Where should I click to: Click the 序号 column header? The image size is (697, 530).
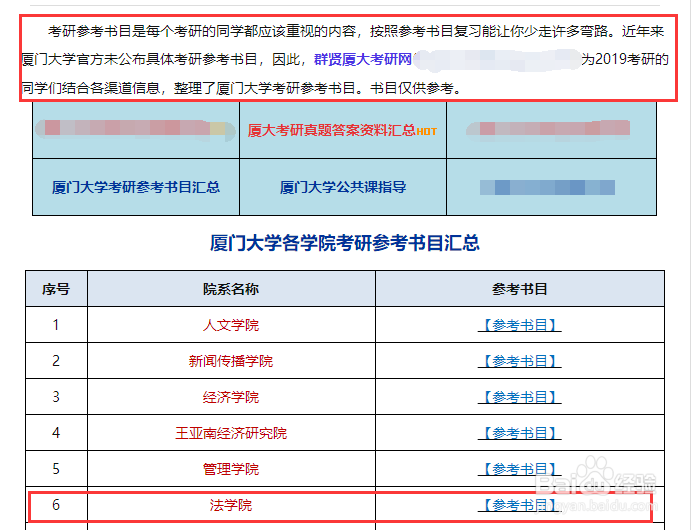56,289
